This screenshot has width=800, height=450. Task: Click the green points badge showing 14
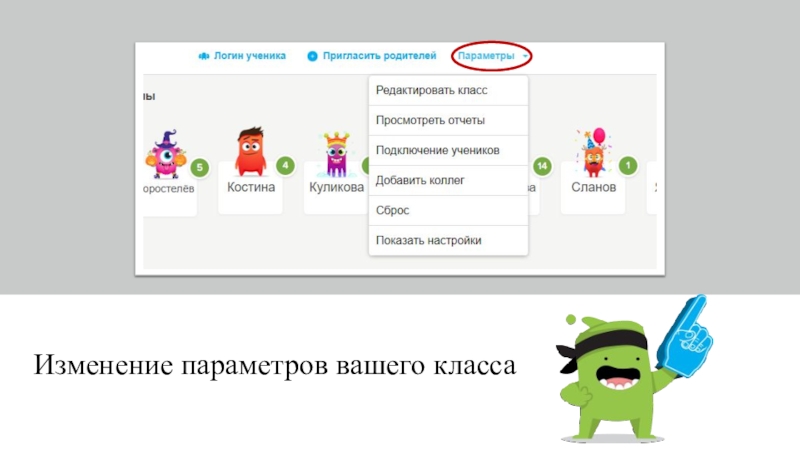(x=543, y=165)
